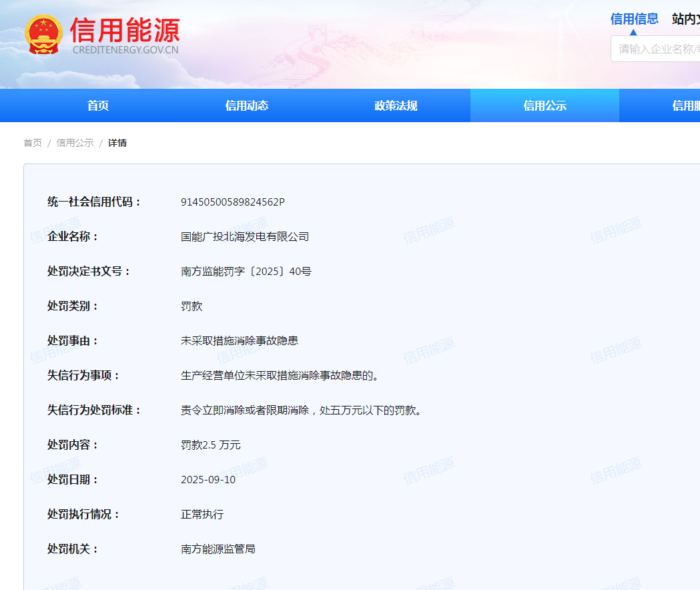Click the 详情 breadcrumb item
700x590 pixels.
pyautogui.click(x=117, y=143)
